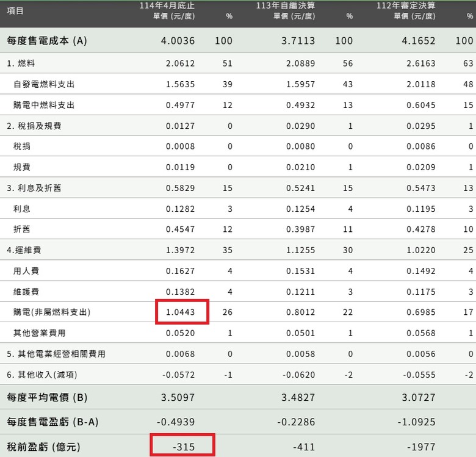
Task: Select value 0.5829
Action: tap(180, 188)
